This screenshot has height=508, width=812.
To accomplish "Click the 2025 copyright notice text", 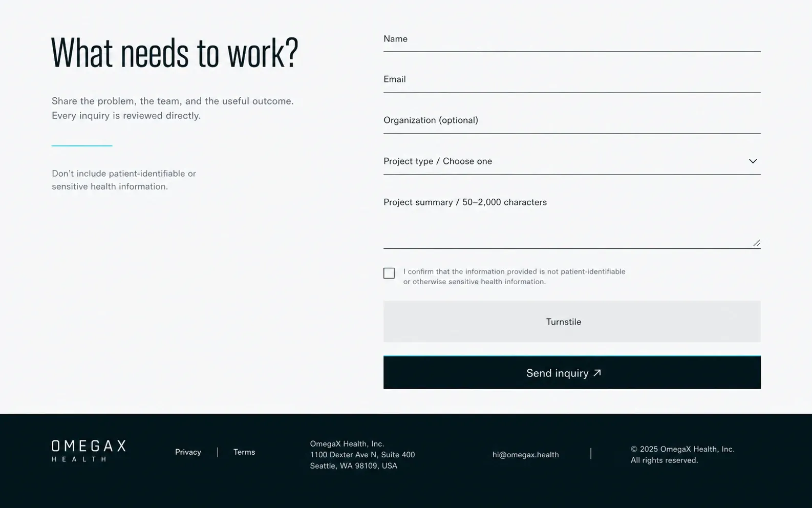I will click(x=682, y=455).
